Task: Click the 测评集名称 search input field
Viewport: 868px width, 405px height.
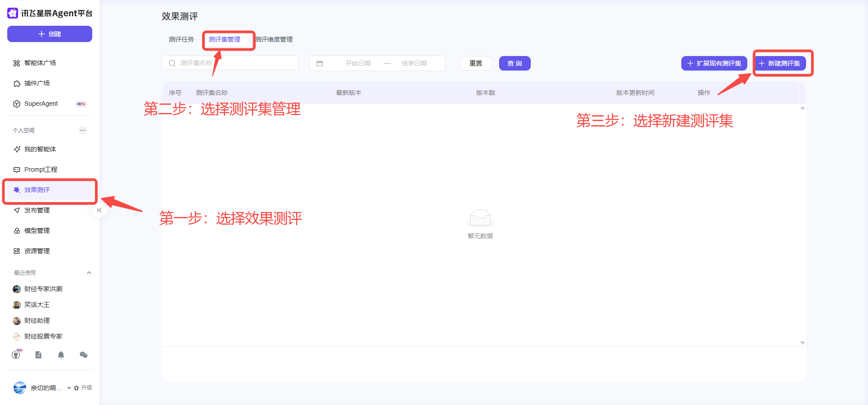Action: pyautogui.click(x=235, y=63)
